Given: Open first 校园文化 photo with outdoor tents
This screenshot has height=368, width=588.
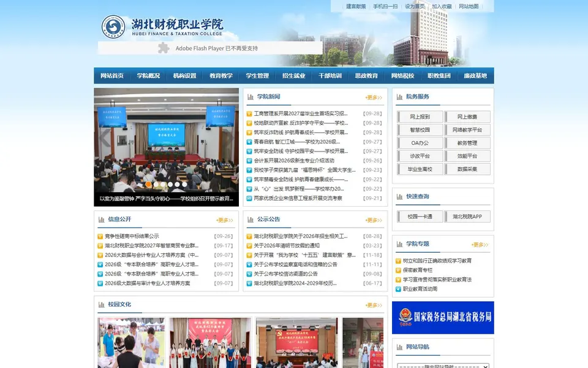Looking at the screenshot, I should pyautogui.click(x=131, y=343).
